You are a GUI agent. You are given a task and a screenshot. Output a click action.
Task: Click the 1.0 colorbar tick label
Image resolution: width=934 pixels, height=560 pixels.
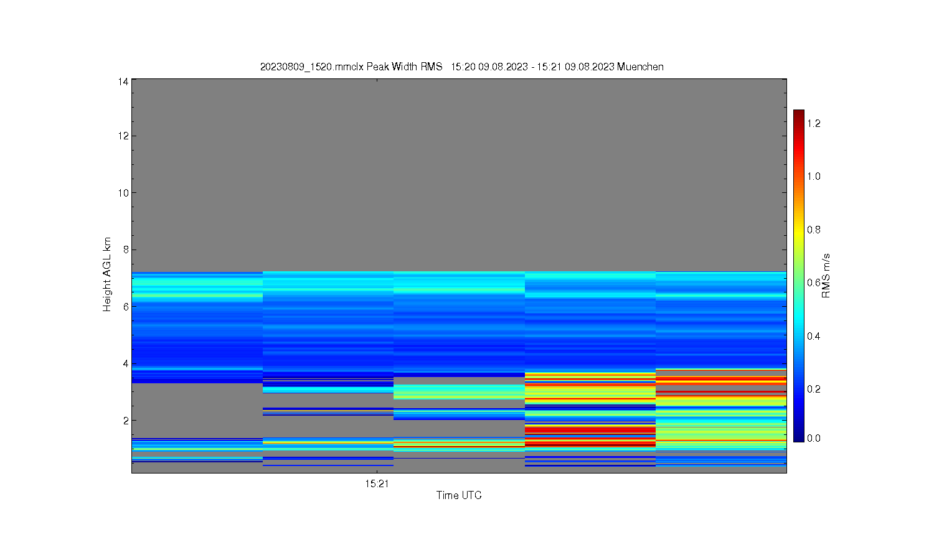(x=813, y=176)
